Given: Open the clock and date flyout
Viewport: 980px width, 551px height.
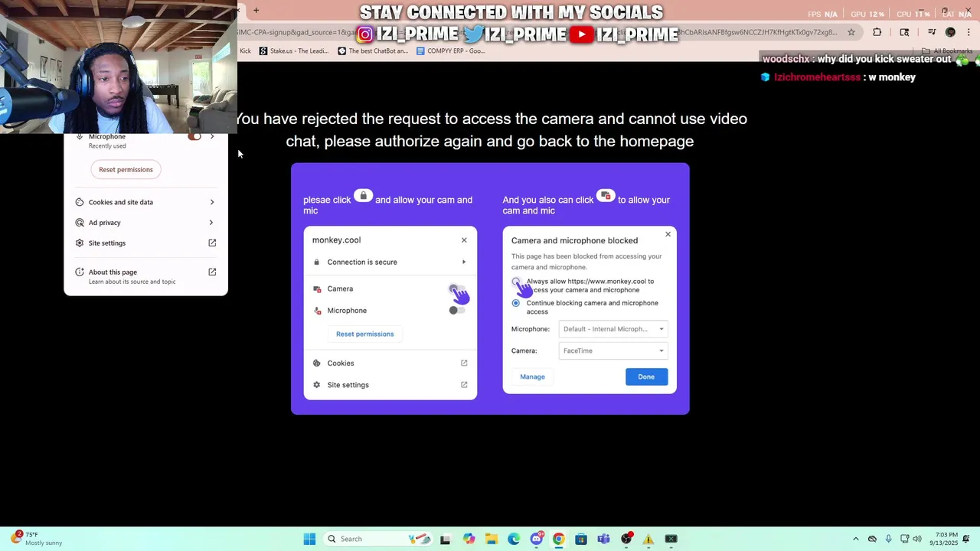Looking at the screenshot, I should tap(944, 539).
